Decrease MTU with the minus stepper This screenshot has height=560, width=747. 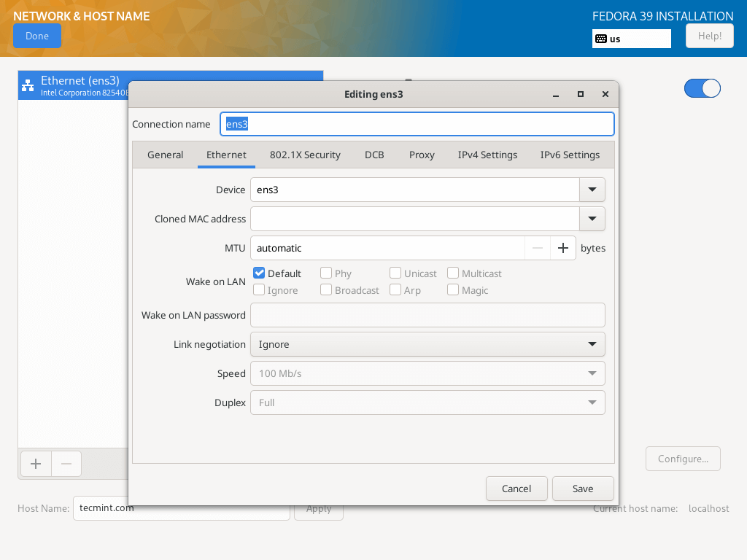(x=538, y=248)
